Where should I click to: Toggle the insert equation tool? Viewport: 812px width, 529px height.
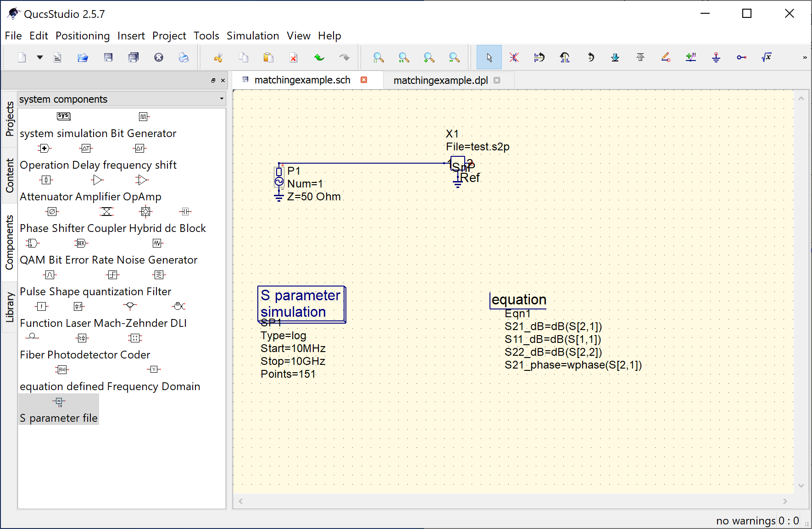[x=767, y=57]
